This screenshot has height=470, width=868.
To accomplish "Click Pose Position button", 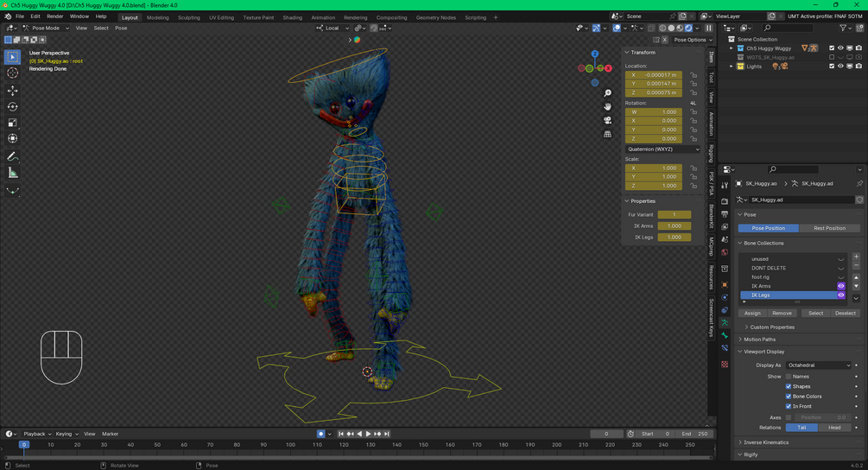I will tap(769, 228).
